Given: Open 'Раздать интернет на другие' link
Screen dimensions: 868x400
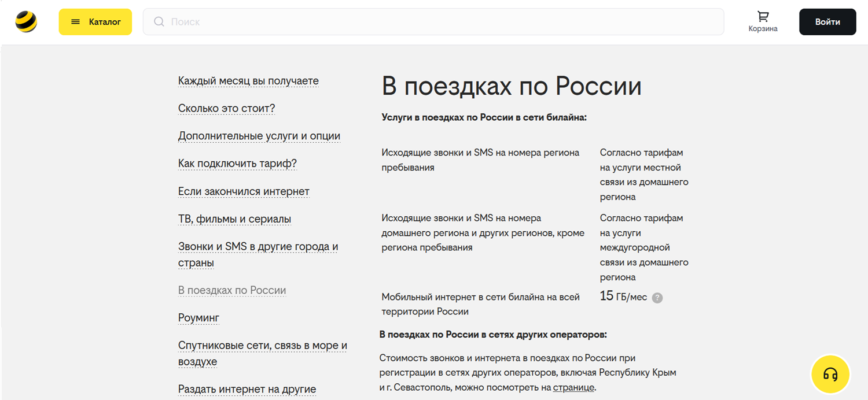Looking at the screenshot, I should tap(247, 389).
